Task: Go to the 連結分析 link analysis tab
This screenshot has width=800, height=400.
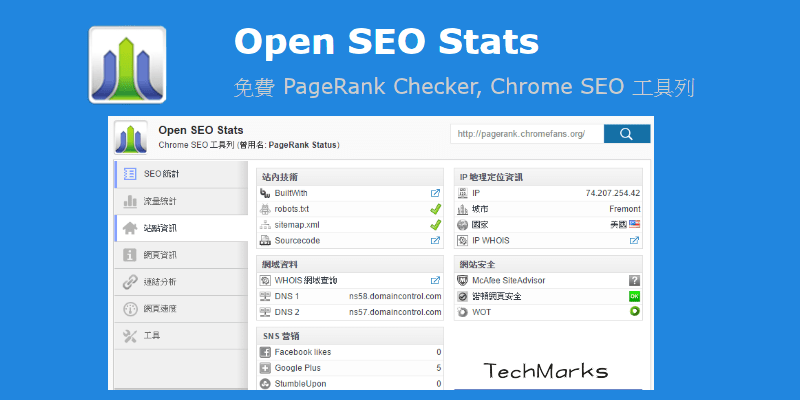Action: pyautogui.click(x=180, y=282)
